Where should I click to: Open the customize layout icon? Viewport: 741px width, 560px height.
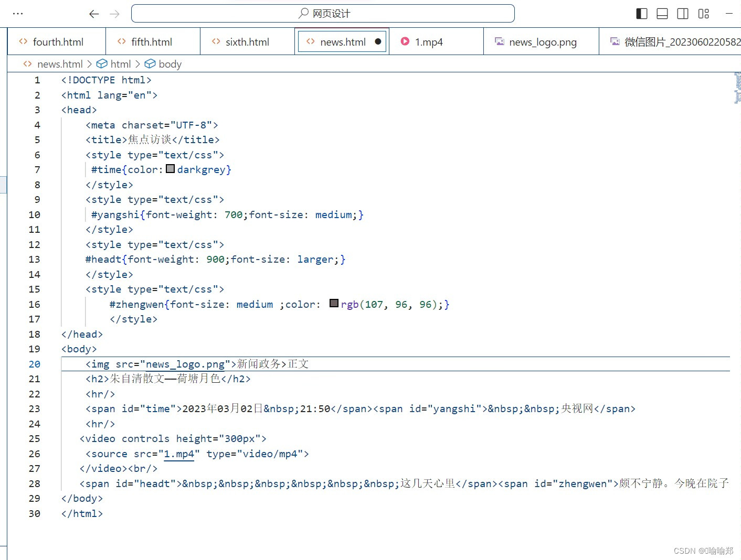pyautogui.click(x=704, y=14)
